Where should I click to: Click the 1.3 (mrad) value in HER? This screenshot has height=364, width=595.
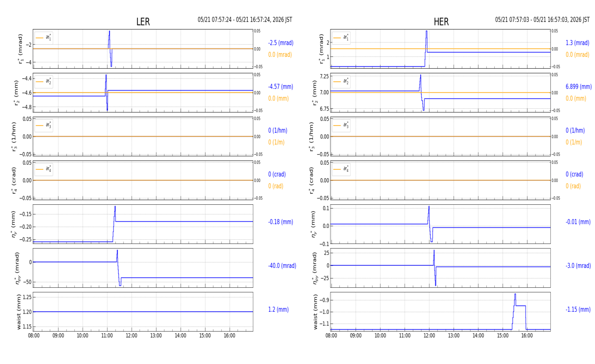577,43
